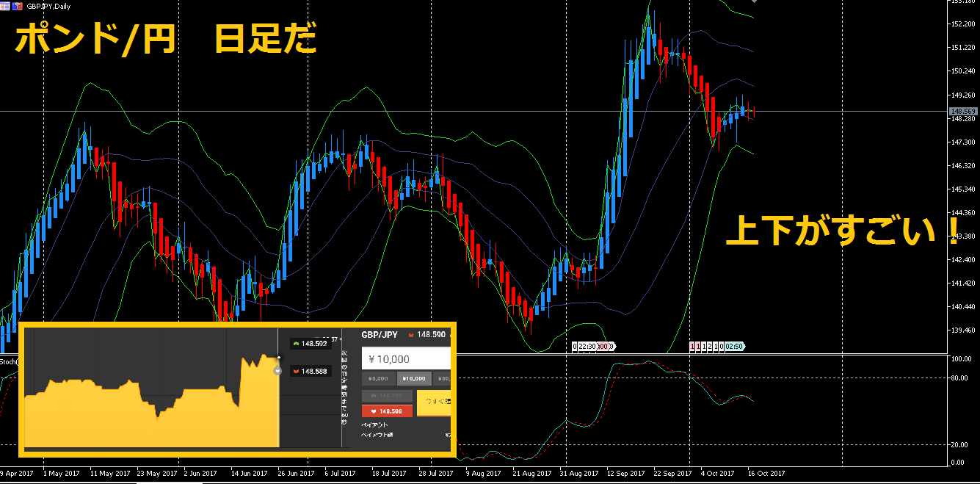Click the first pink '1' news marker

coord(692,346)
